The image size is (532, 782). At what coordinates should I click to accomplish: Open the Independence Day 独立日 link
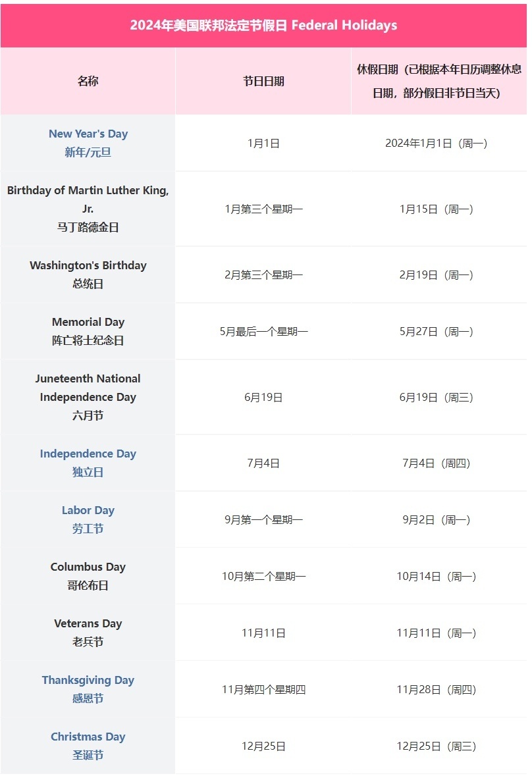tap(88, 454)
